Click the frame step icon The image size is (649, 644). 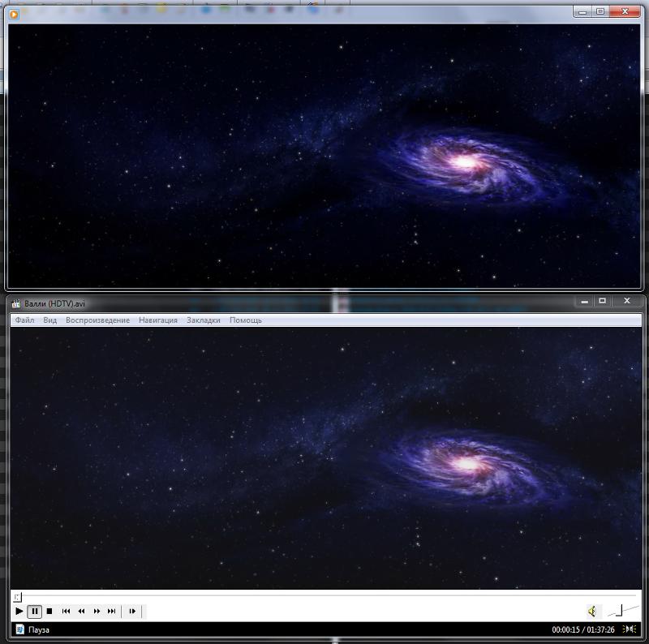(x=132, y=612)
